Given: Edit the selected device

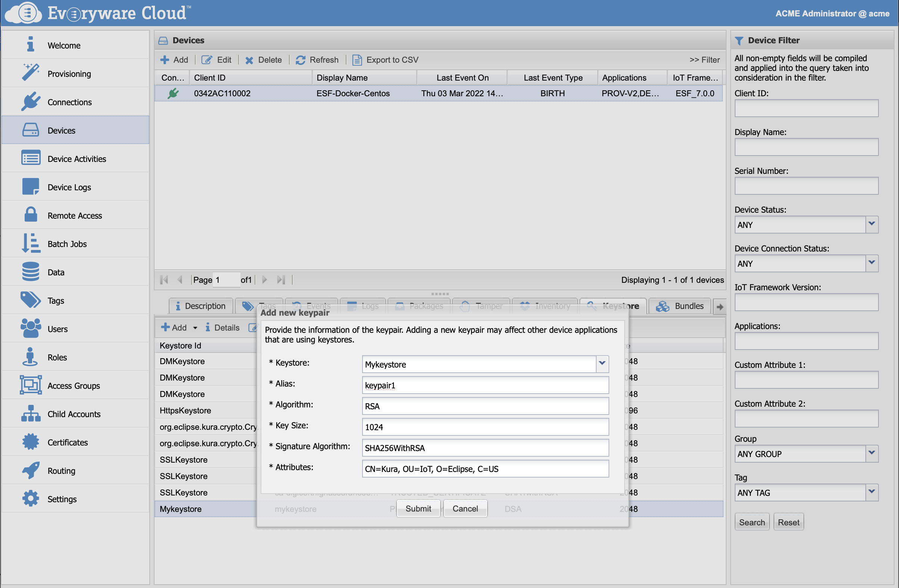Looking at the screenshot, I should pyautogui.click(x=217, y=60).
